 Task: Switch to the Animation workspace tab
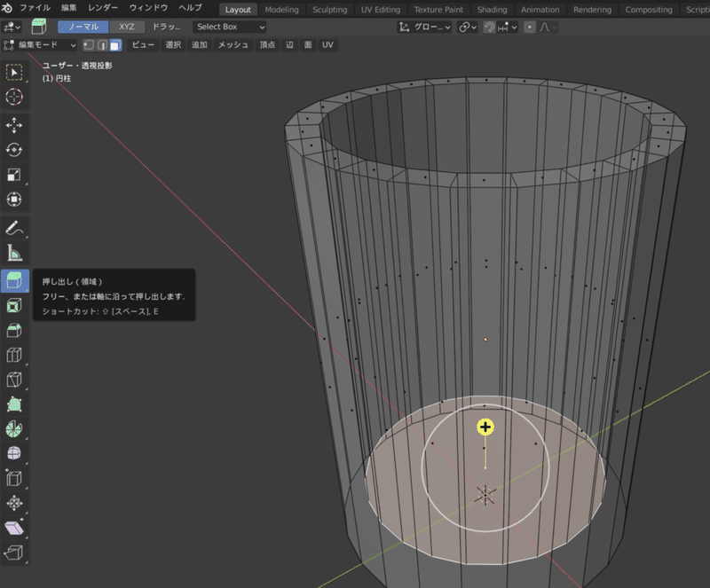(x=540, y=10)
